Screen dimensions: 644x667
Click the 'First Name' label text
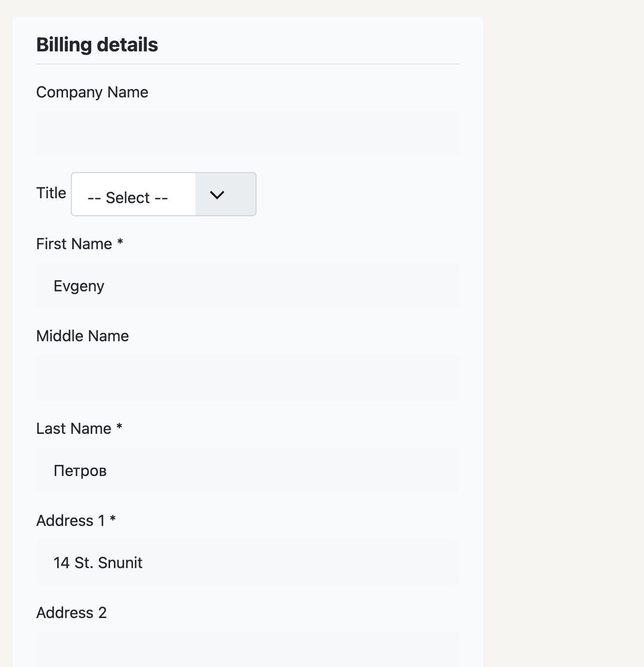click(74, 244)
